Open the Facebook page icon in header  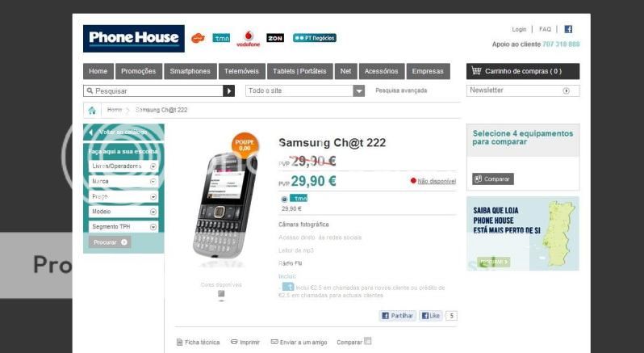(x=568, y=29)
